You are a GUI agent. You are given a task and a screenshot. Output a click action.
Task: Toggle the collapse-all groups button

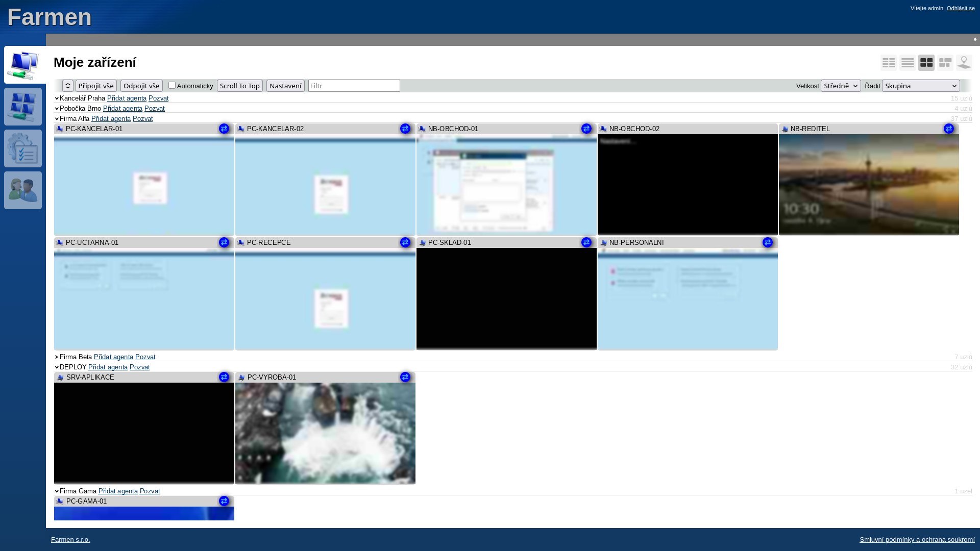[x=68, y=86]
